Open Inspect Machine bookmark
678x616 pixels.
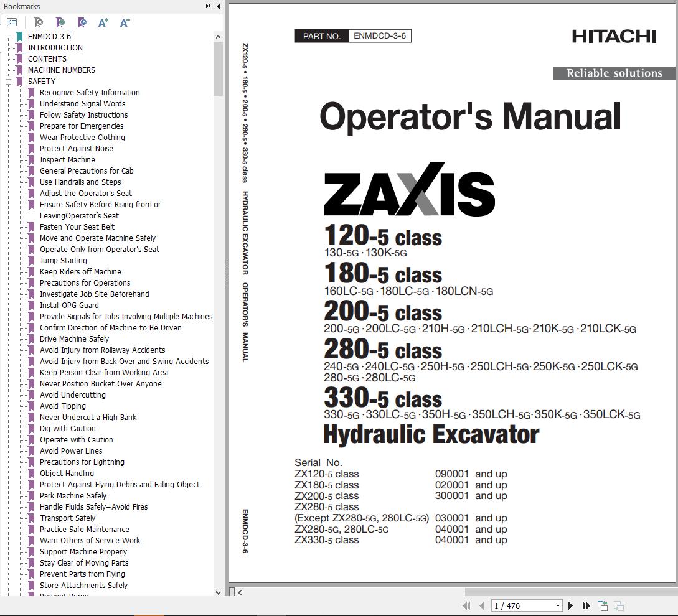point(67,159)
